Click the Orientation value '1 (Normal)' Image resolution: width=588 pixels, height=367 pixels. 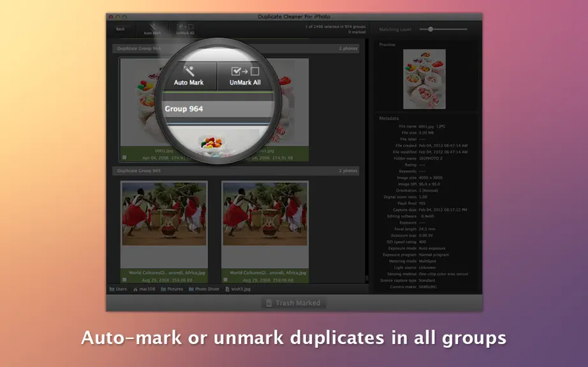(429, 191)
